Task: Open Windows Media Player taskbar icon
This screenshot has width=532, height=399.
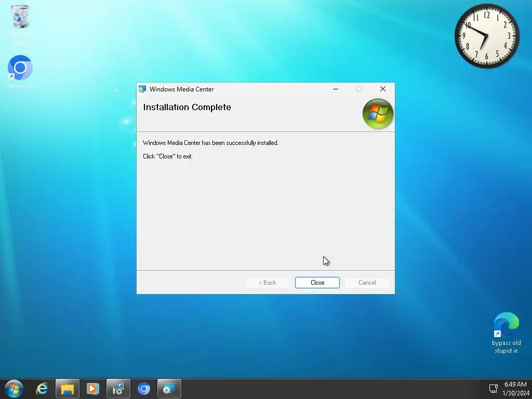Action: click(92, 389)
